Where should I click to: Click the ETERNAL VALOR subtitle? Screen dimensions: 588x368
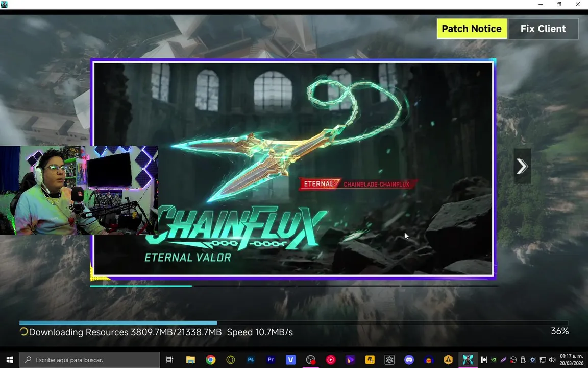[187, 257]
